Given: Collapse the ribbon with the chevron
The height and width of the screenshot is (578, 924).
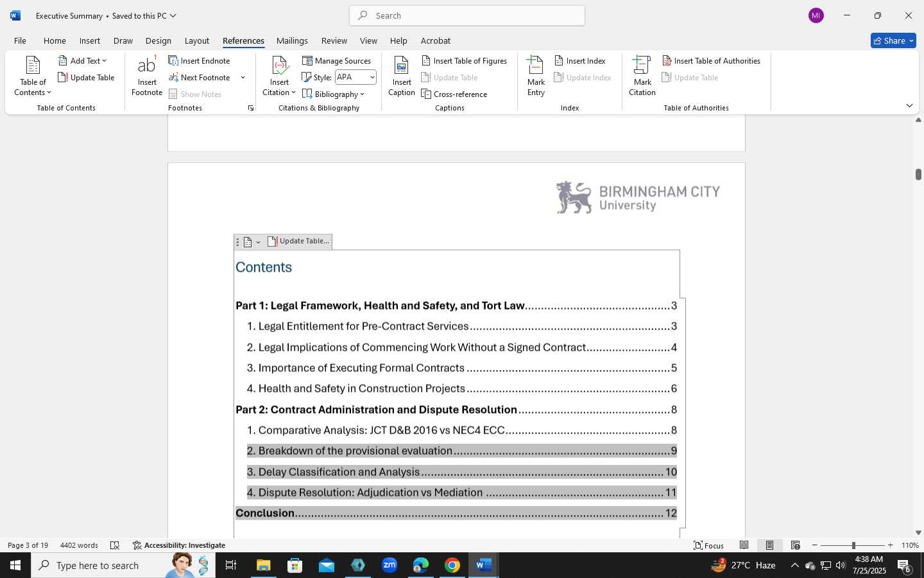Looking at the screenshot, I should pyautogui.click(x=909, y=105).
